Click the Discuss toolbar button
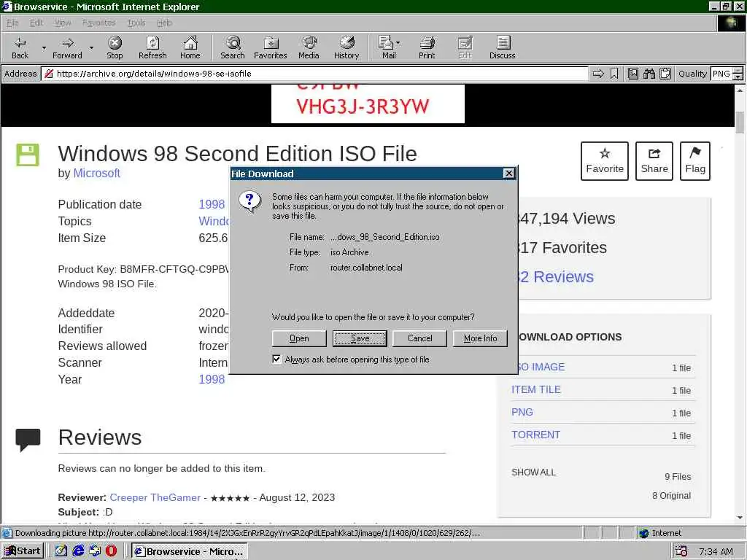 [503, 47]
